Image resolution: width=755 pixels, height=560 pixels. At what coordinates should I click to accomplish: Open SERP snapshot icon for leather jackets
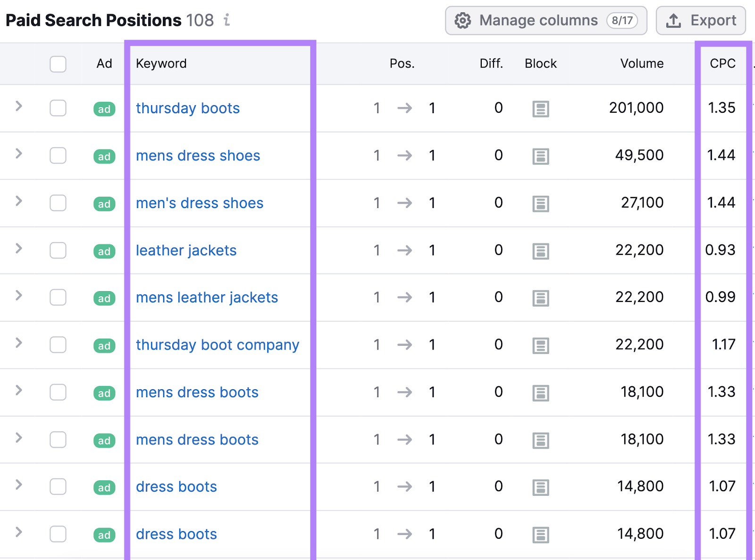pos(540,251)
